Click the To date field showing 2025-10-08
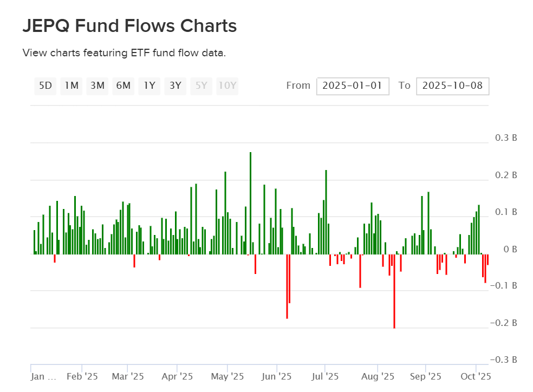 coord(452,86)
